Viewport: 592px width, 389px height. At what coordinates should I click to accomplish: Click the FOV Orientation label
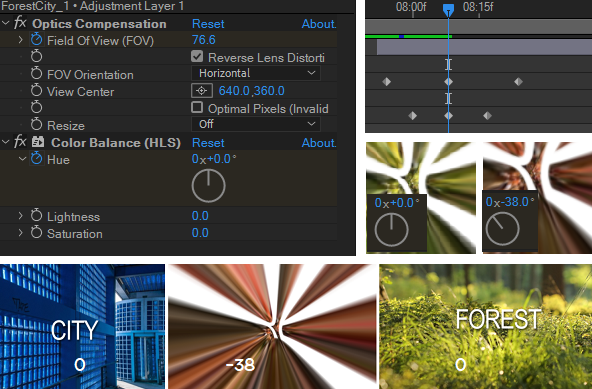pyautogui.click(x=90, y=75)
